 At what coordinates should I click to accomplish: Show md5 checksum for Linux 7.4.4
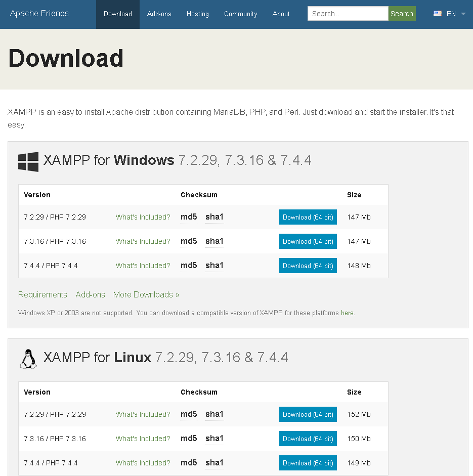[x=189, y=463]
